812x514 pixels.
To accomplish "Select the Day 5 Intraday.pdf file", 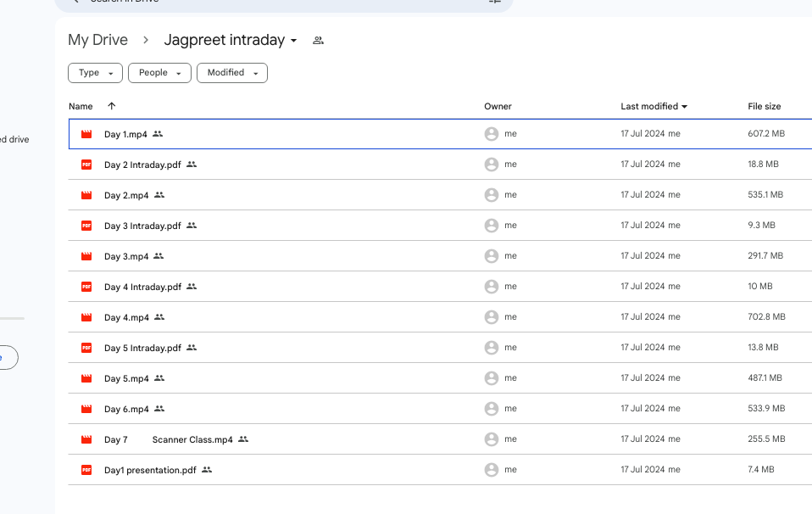I will tap(142, 348).
